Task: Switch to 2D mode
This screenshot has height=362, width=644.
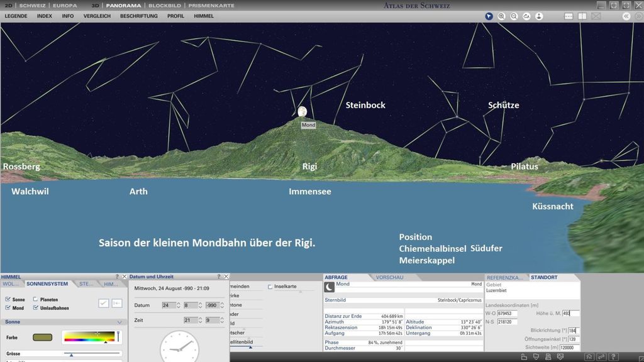Action: tap(8, 5)
